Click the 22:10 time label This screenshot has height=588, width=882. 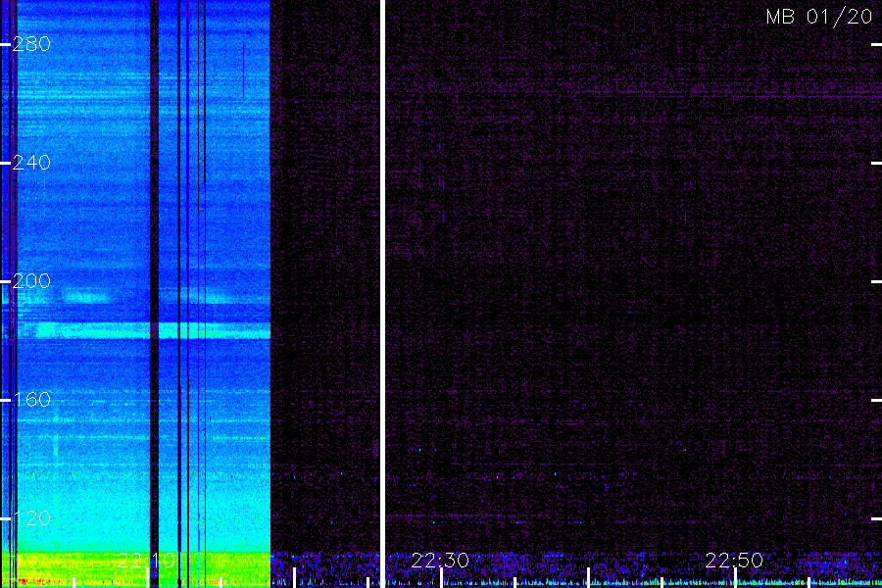tap(146, 561)
